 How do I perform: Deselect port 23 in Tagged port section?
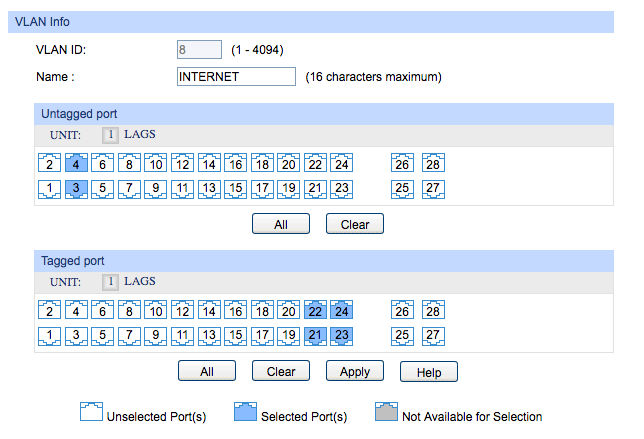pyautogui.click(x=342, y=336)
